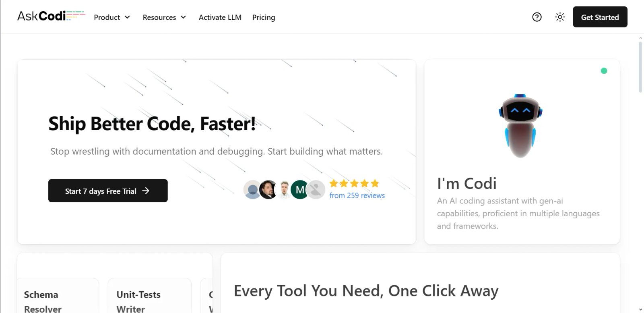644x313 pixels.
Task: Click the help question mark icon
Action: click(x=537, y=17)
